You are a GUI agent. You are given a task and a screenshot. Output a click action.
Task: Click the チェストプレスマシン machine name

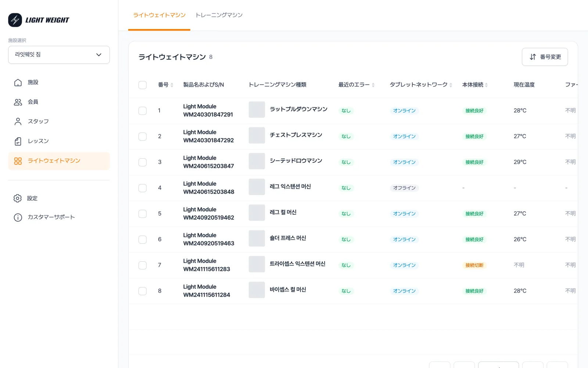[296, 135]
